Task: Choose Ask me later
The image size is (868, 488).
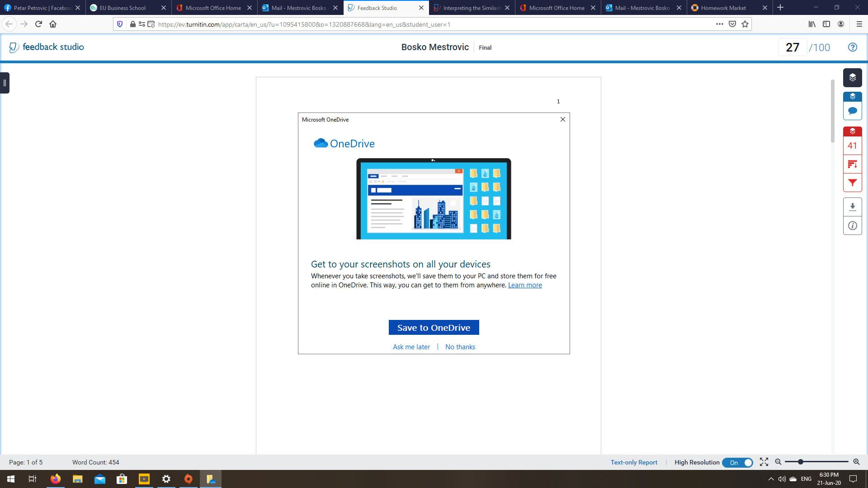Action: [411, 347]
